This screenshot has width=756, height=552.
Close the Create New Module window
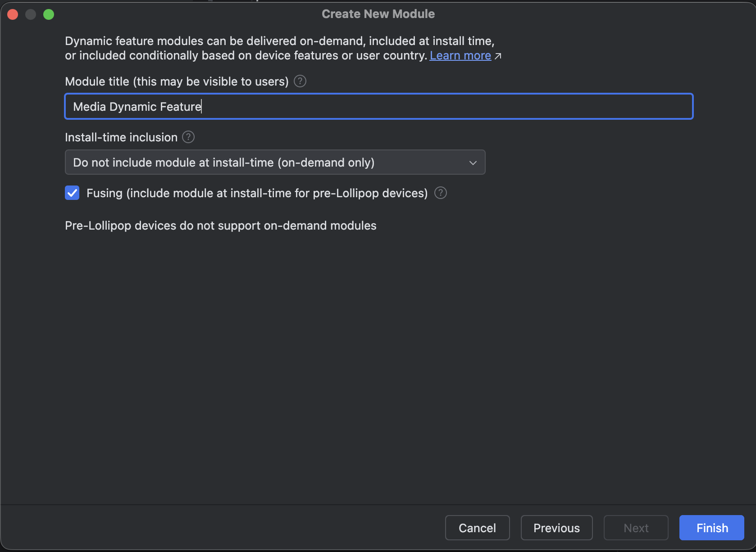13,14
